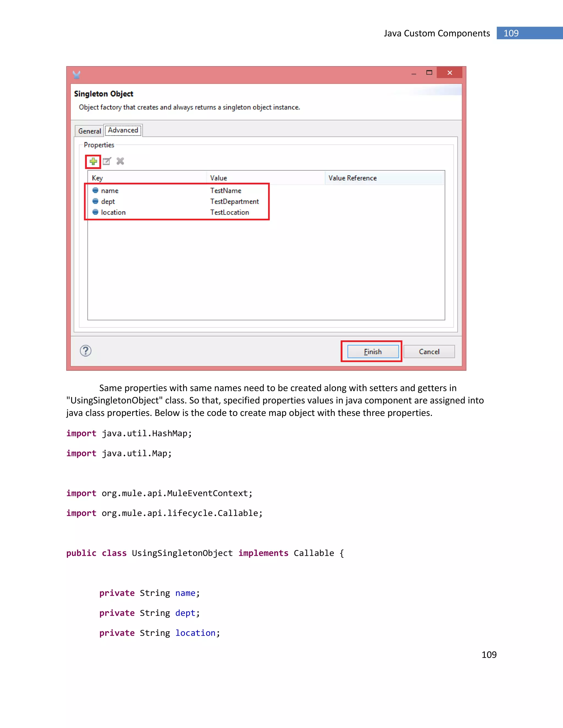Select the name key cell
This screenshot has width=563, height=728.
pos(110,191)
